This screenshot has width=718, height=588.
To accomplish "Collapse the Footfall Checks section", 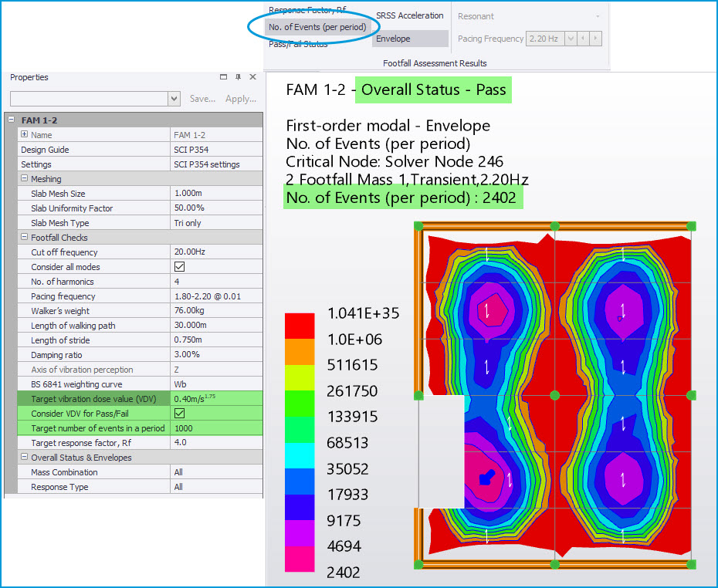I will click(x=24, y=238).
